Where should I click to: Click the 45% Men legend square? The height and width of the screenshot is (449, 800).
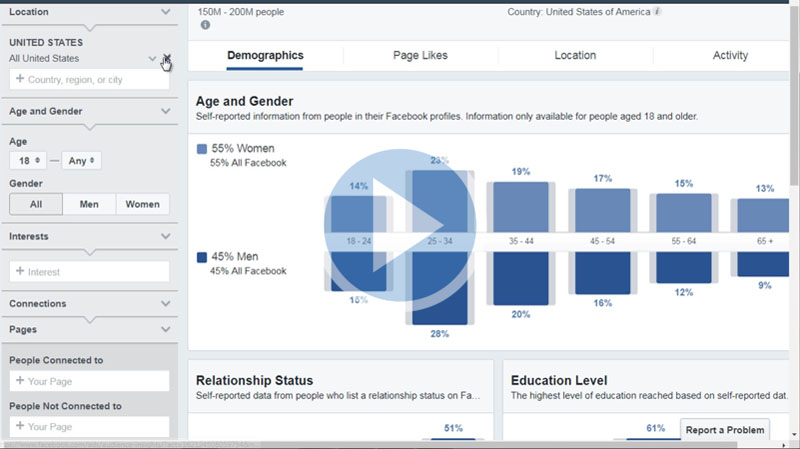pos(202,257)
